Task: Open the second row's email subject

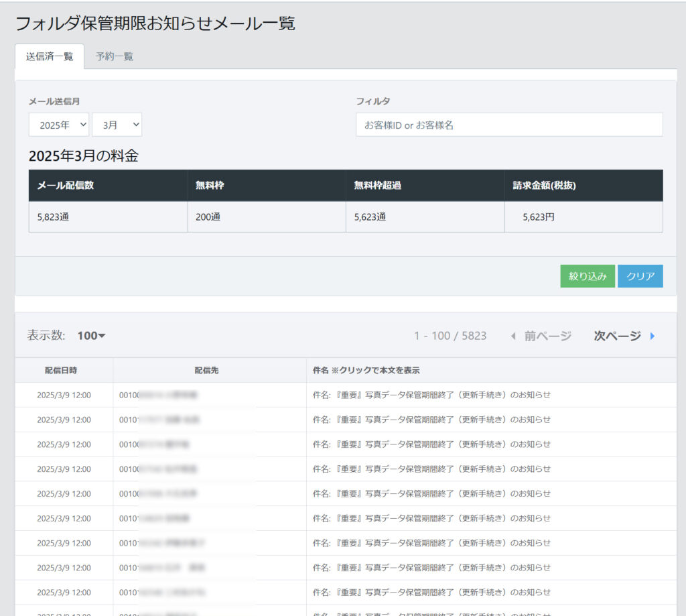Action: pyautogui.click(x=431, y=420)
